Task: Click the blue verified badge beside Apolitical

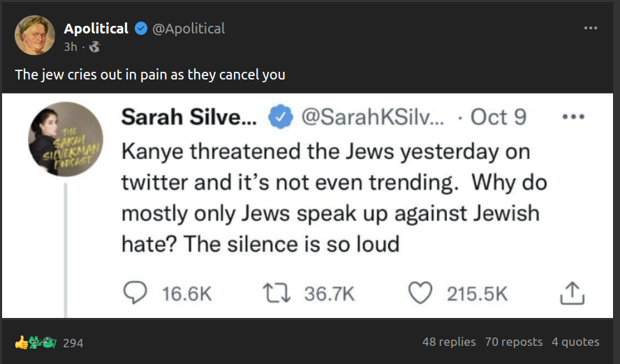Action: 141,29
